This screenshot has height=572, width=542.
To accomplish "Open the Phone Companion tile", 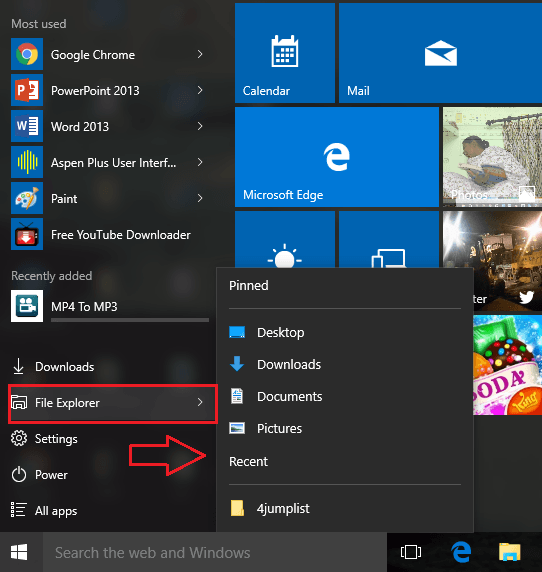I will (x=389, y=239).
